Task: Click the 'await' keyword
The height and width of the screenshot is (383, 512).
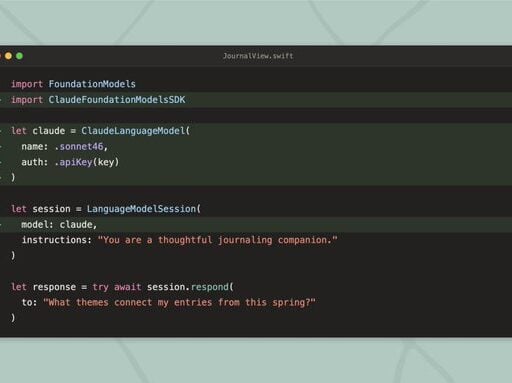Action: 128,287
